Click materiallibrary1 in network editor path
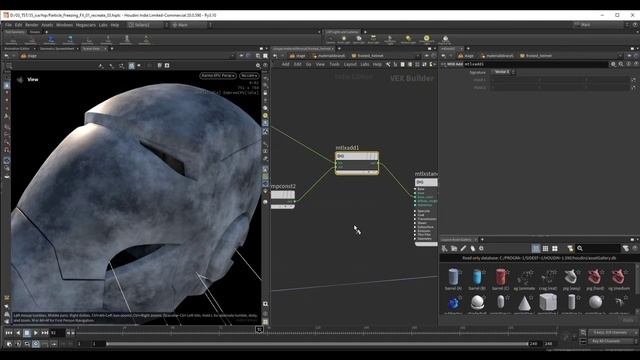 pos(329,56)
